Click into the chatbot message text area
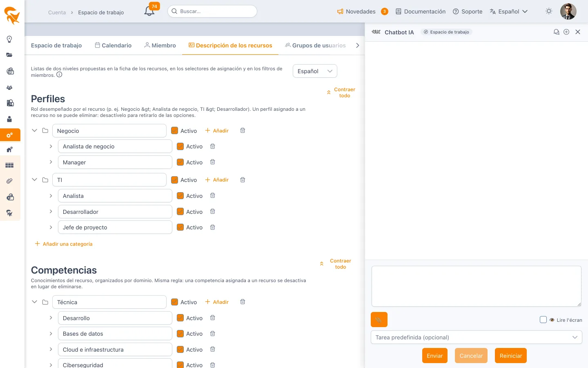Viewport: 588px width, 368px height. pyautogui.click(x=476, y=286)
